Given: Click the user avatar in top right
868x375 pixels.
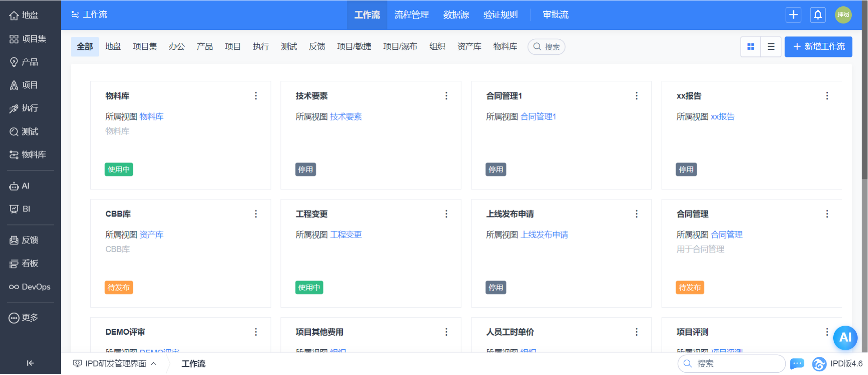Looking at the screenshot, I should 843,15.
